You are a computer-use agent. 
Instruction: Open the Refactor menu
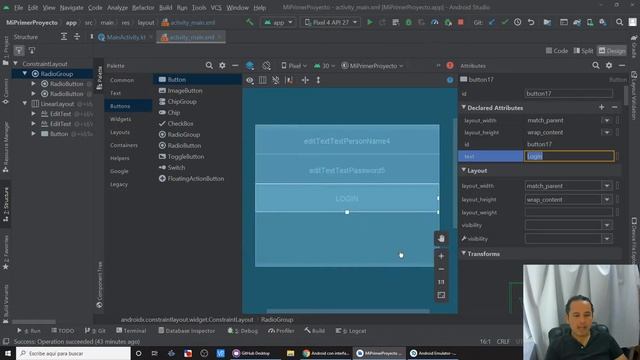(143, 7)
